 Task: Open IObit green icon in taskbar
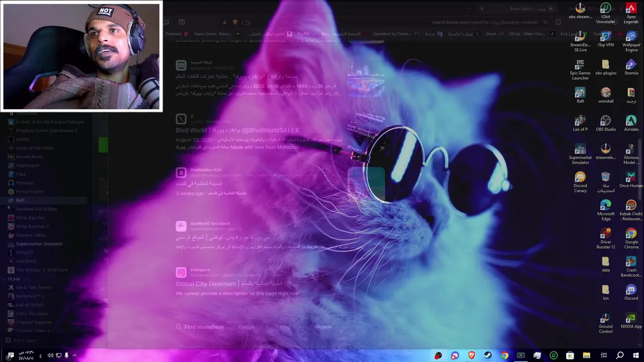tap(554, 355)
